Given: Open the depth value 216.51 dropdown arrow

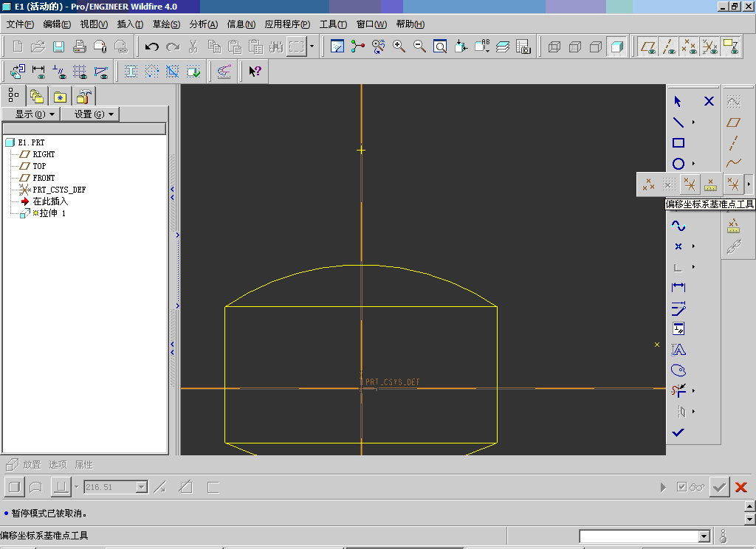Looking at the screenshot, I should [141, 487].
